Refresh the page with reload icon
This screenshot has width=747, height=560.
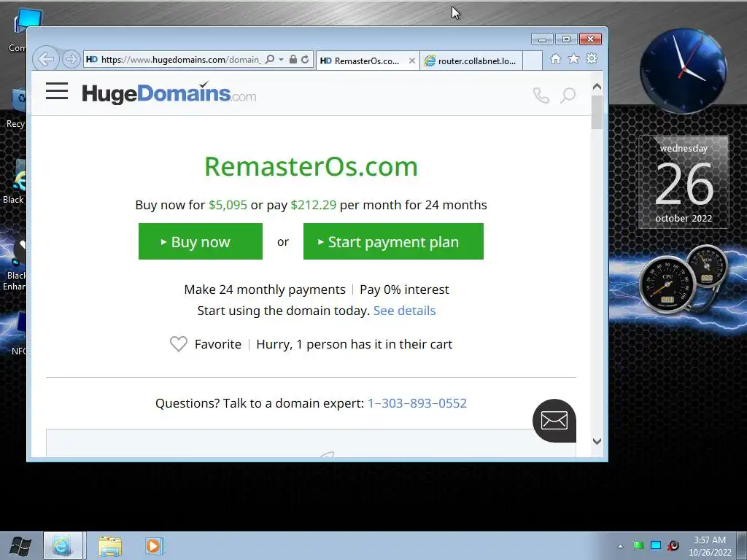tap(305, 60)
